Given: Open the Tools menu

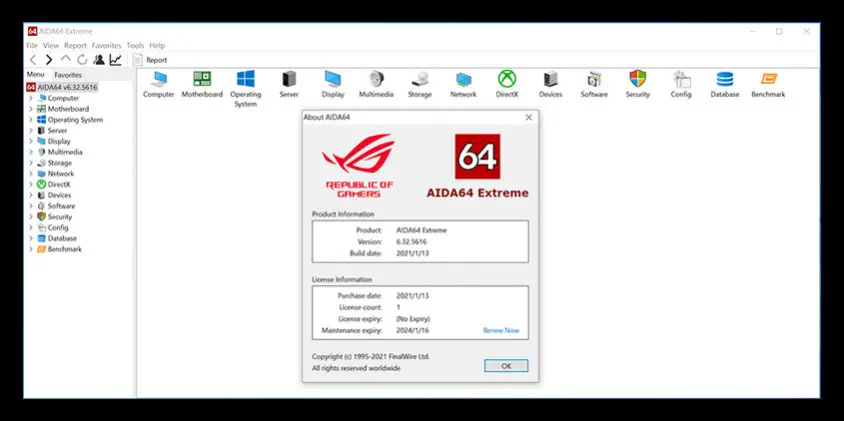Looking at the screenshot, I should [135, 45].
